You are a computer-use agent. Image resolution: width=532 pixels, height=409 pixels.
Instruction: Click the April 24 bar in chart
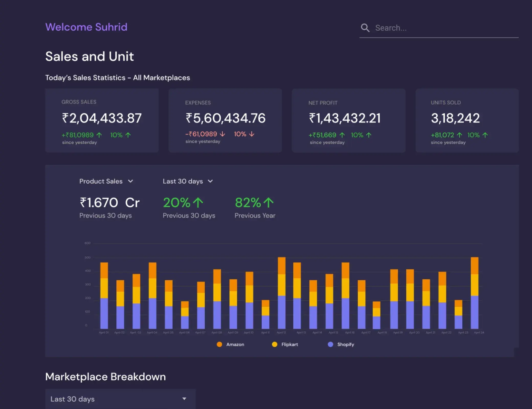[x=475, y=293]
